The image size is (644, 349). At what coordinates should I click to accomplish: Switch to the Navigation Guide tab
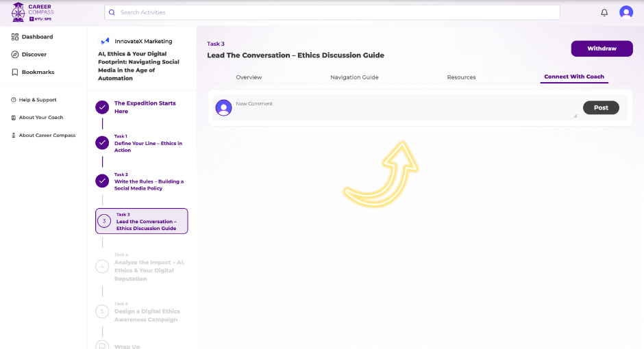point(354,77)
